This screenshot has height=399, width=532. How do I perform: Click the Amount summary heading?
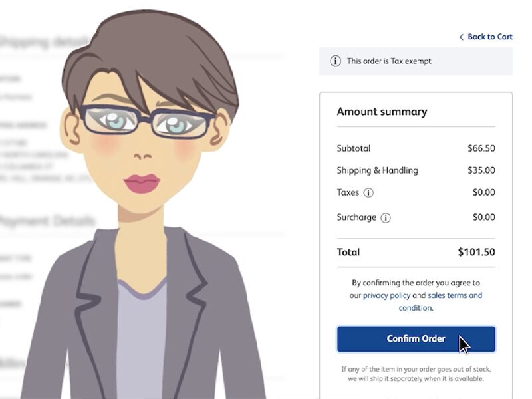click(x=382, y=112)
